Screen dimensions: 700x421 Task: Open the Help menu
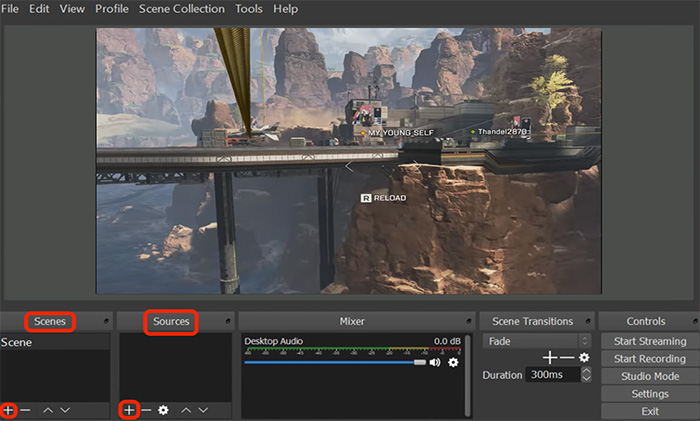click(285, 8)
